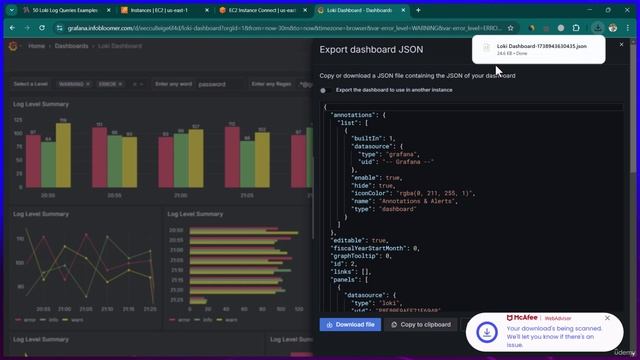Go forward in browser history
This screenshot has height=360, width=640.
click(x=27, y=28)
